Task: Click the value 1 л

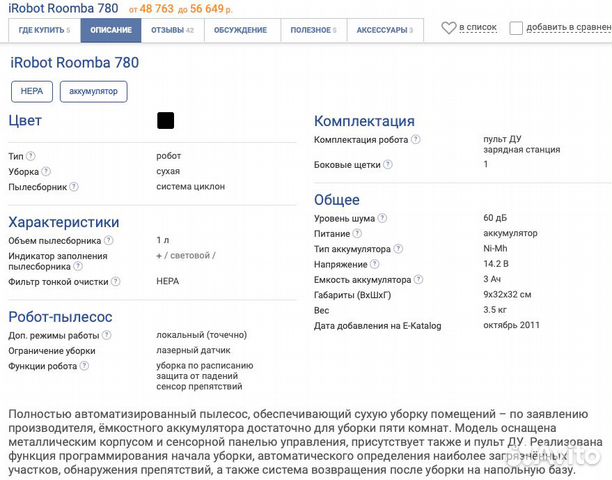Action: coord(163,240)
